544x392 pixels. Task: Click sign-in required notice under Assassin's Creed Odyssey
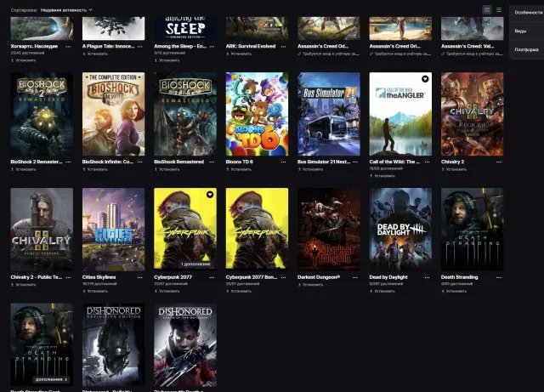tap(329, 54)
